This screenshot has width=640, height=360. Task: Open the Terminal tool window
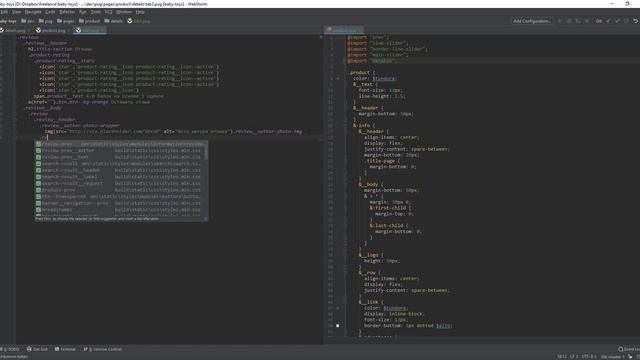65,349
